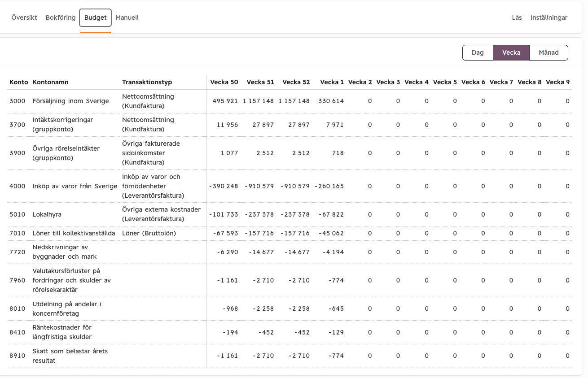This screenshot has width=588, height=378.
Task: Select account number 8410
Action: [18, 332]
